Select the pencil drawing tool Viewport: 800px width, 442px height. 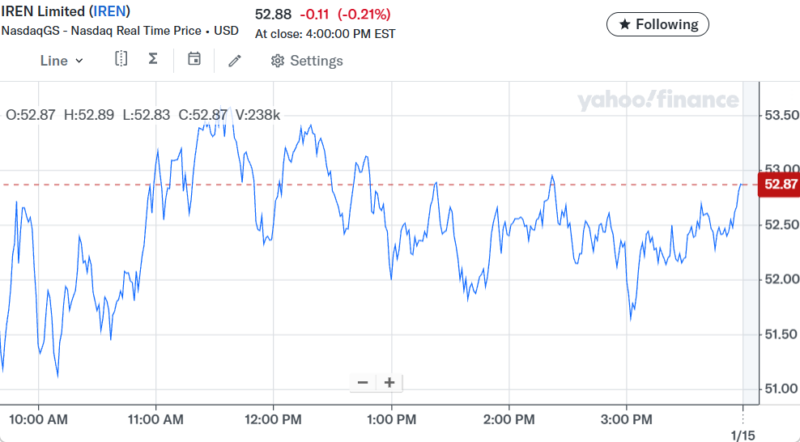pyautogui.click(x=235, y=60)
